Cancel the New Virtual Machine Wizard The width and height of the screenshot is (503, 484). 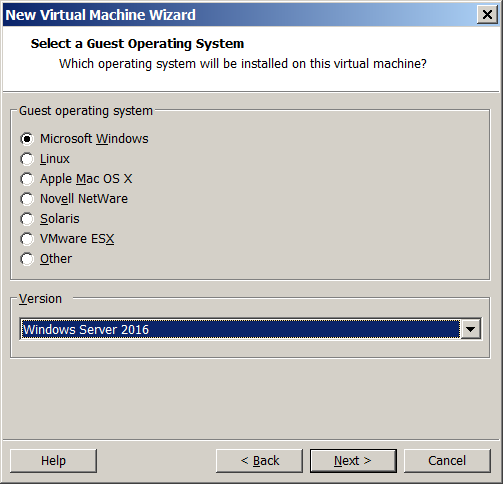pyautogui.click(x=447, y=461)
